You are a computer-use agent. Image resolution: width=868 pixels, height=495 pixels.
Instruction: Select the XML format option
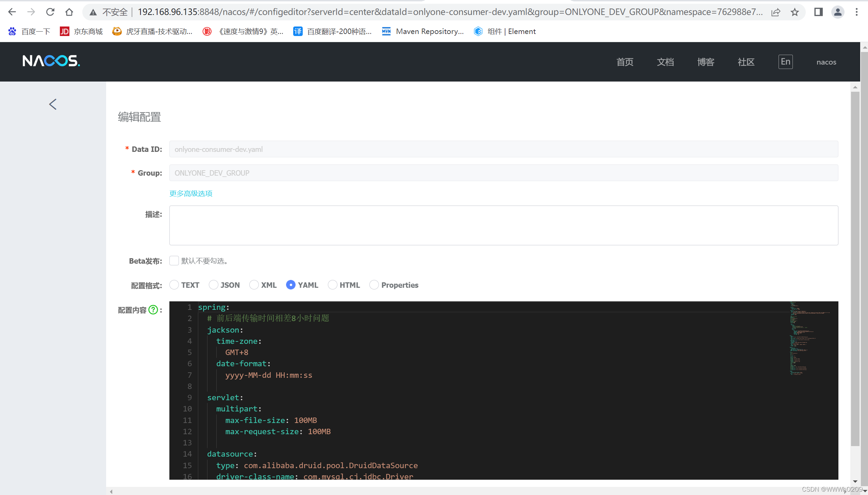pyautogui.click(x=254, y=285)
